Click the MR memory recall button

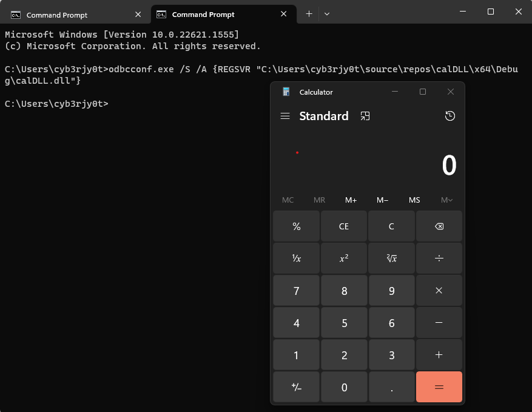(x=319, y=200)
